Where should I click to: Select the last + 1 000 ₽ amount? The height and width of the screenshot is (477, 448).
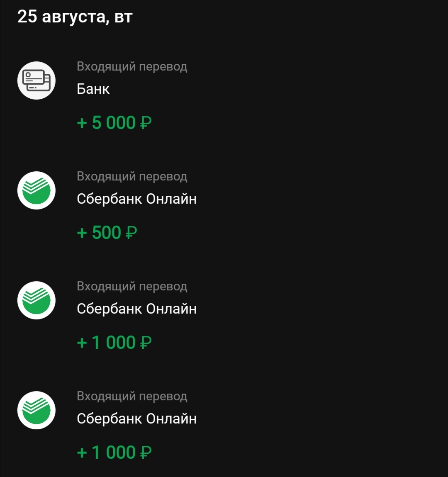click(x=114, y=453)
